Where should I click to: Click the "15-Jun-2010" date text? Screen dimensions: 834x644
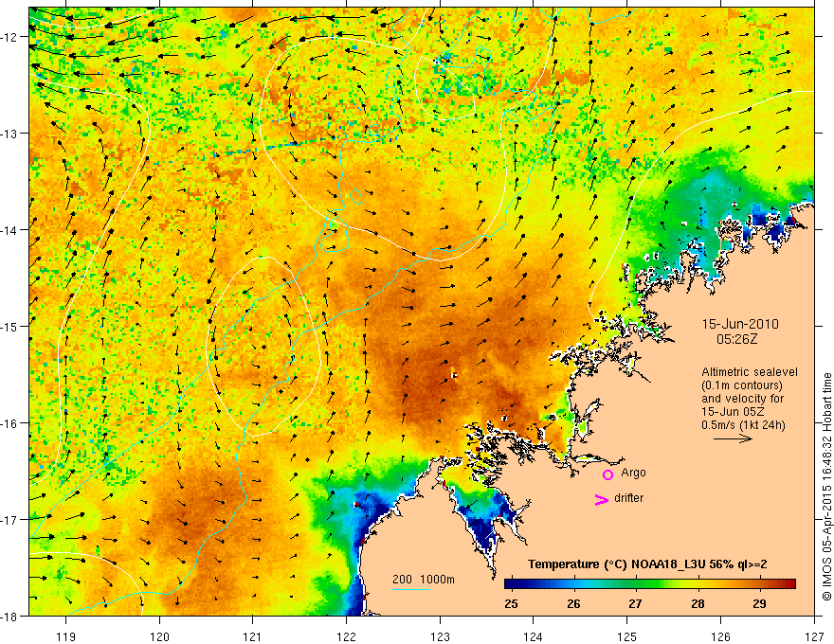[x=740, y=324]
